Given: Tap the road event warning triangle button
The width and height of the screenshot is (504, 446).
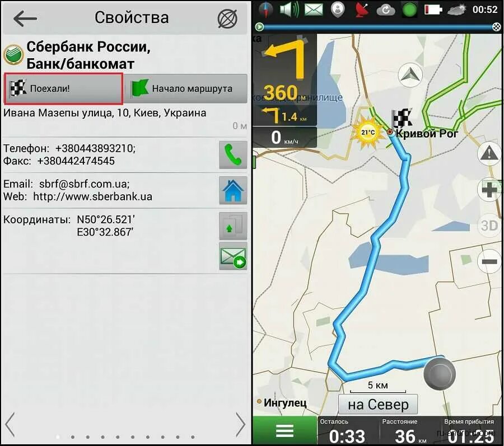Looking at the screenshot, I should point(489,153).
